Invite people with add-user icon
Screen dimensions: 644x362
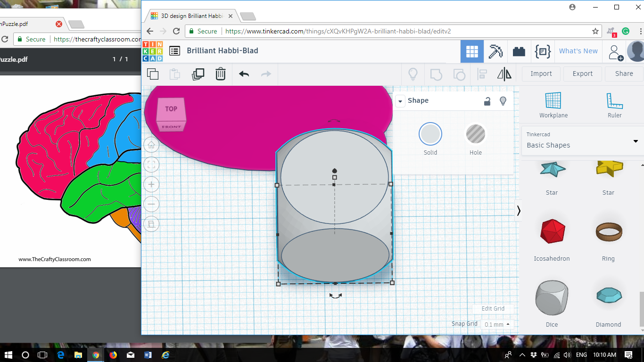point(616,52)
